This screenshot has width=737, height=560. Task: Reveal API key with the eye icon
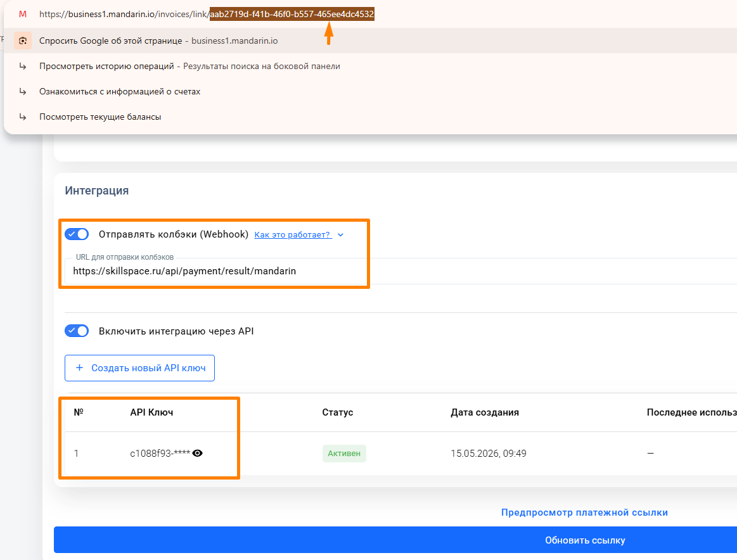coord(198,454)
